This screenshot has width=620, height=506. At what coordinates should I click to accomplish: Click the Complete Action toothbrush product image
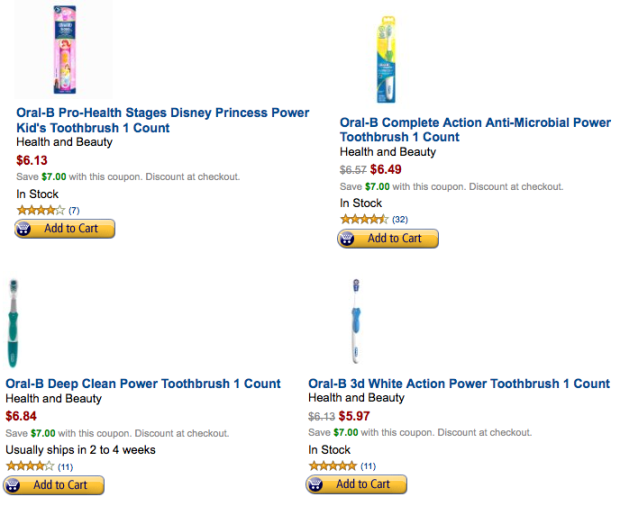pyautogui.click(x=388, y=58)
